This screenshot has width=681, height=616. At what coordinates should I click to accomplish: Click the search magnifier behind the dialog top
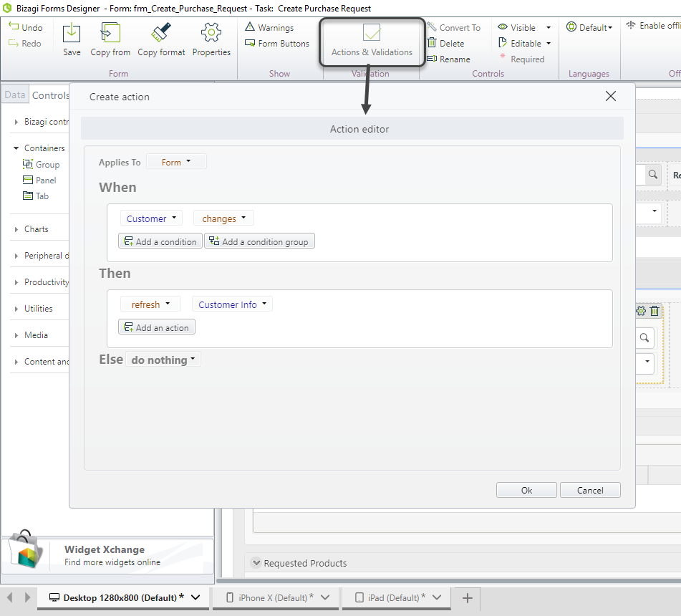click(653, 175)
